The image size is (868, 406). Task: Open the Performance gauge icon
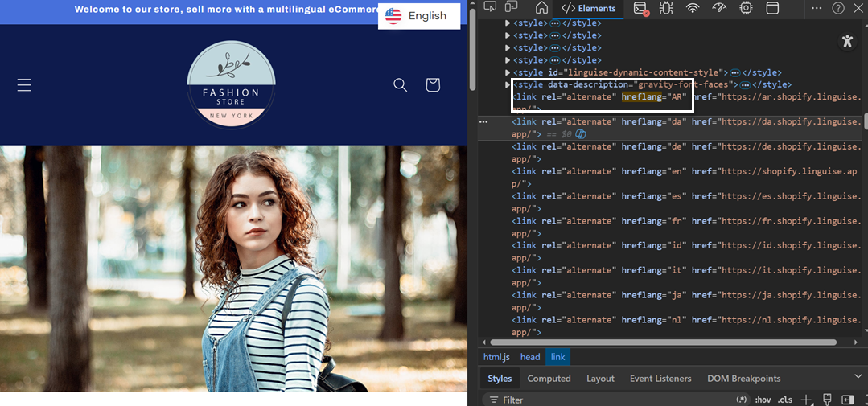point(720,8)
